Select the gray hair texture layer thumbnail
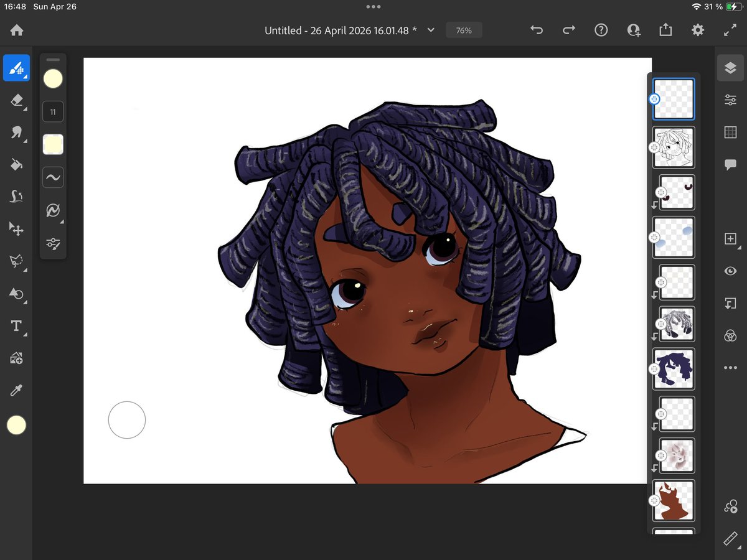 tap(677, 324)
